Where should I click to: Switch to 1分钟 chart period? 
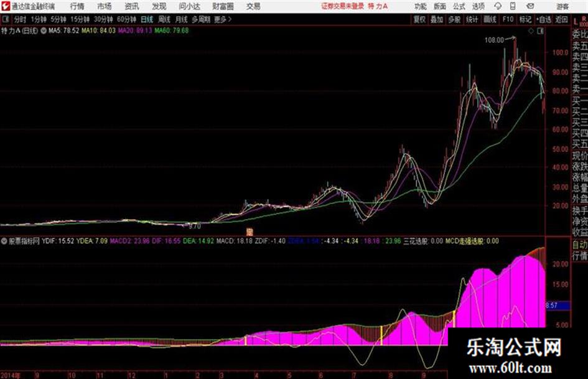(39, 19)
